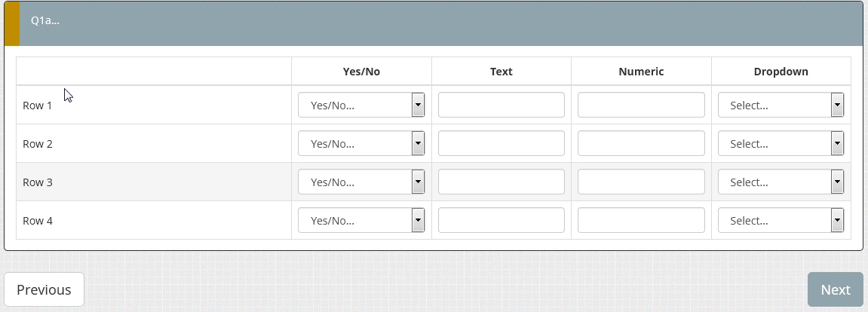Viewport: 868px width, 312px height.
Task: Focus the Row 2 Text field
Action: (x=501, y=144)
